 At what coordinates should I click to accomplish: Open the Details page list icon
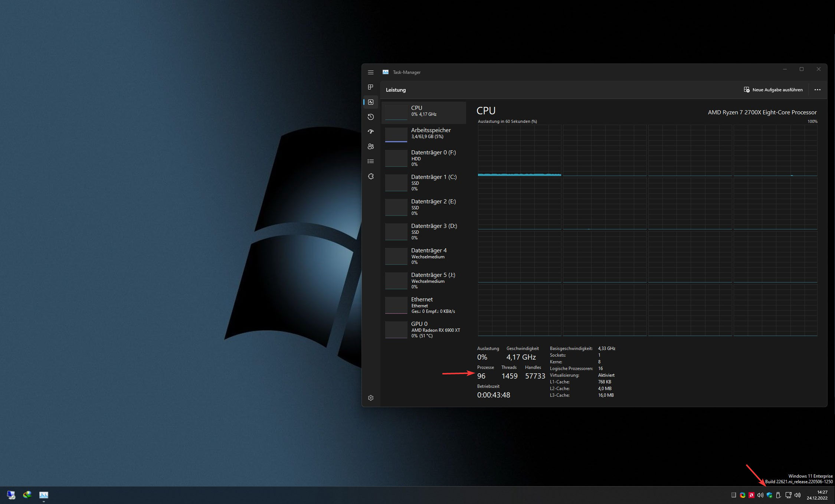(x=370, y=161)
